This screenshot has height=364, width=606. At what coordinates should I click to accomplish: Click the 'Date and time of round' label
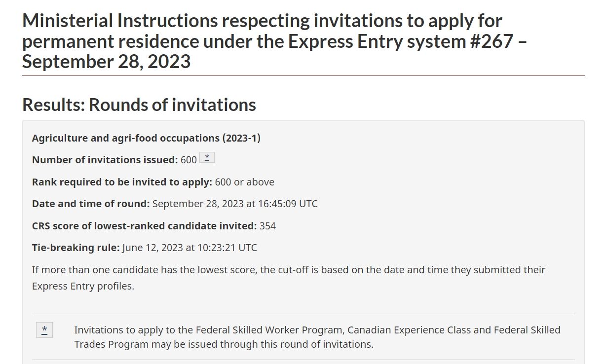(x=91, y=204)
